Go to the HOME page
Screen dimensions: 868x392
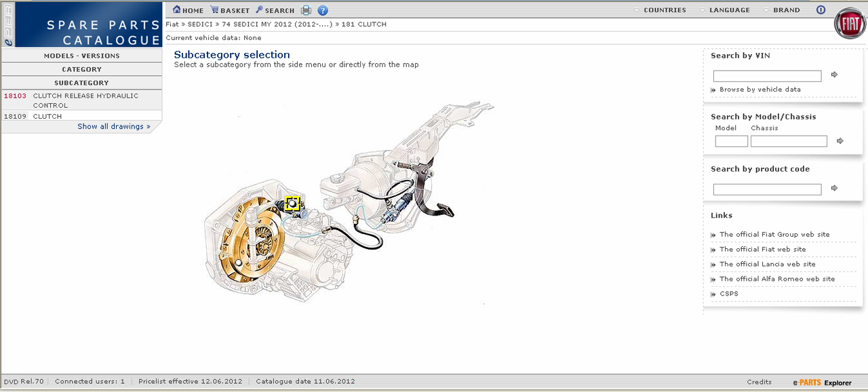[x=188, y=10]
